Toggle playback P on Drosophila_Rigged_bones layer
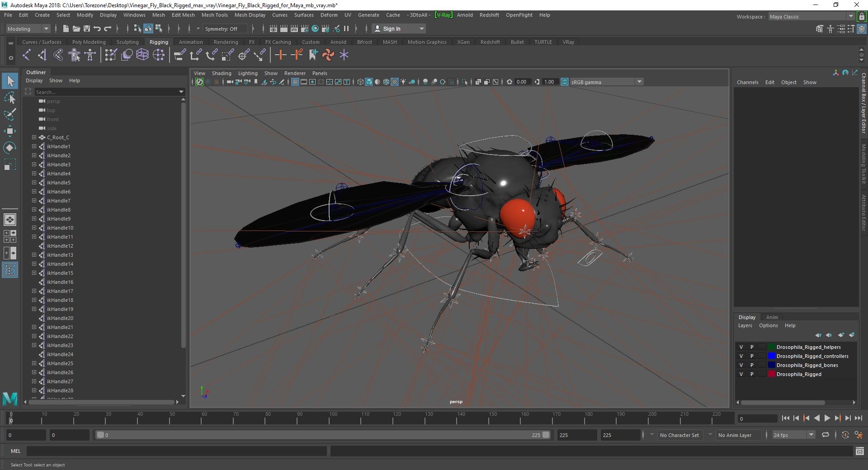The height and width of the screenshot is (470, 868). point(752,365)
